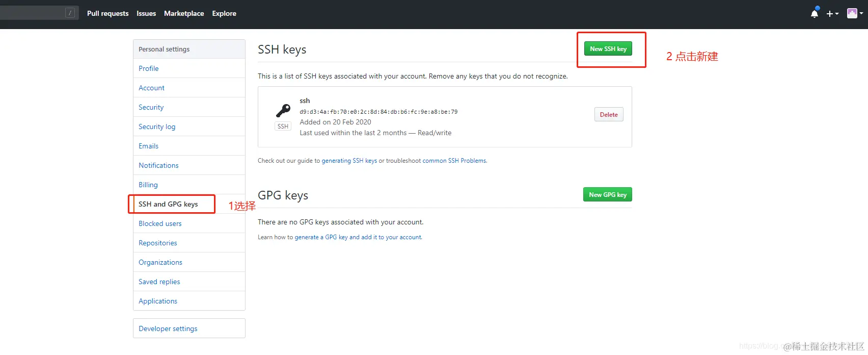The height and width of the screenshot is (355, 868).
Task: Select SSH and GPG keys item
Action: coord(189,204)
